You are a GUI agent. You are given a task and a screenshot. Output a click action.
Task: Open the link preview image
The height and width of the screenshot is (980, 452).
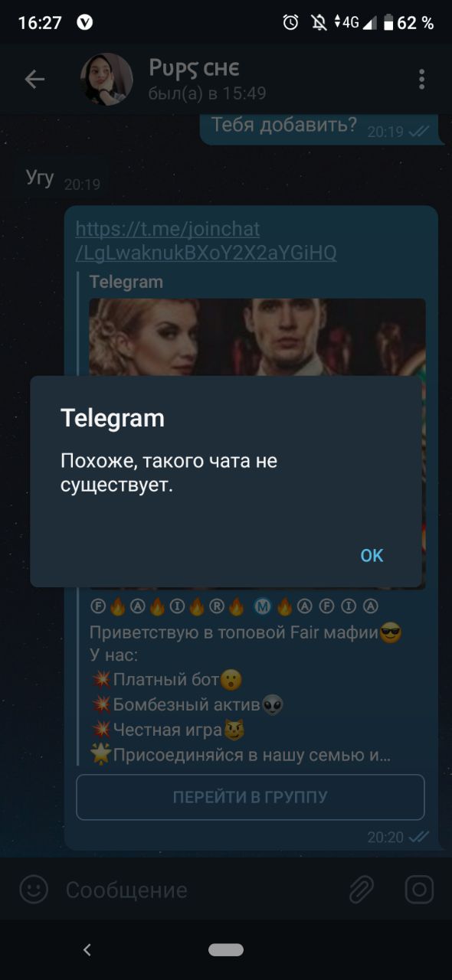click(x=257, y=337)
